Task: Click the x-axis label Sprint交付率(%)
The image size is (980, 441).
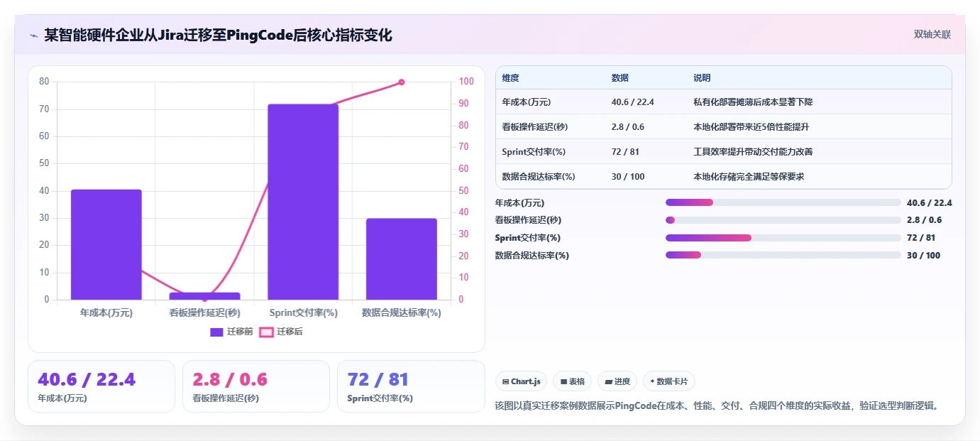Action: (303, 312)
